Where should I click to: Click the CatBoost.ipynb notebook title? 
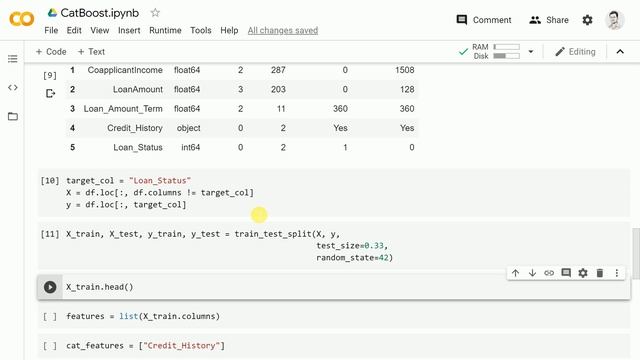coord(100,13)
